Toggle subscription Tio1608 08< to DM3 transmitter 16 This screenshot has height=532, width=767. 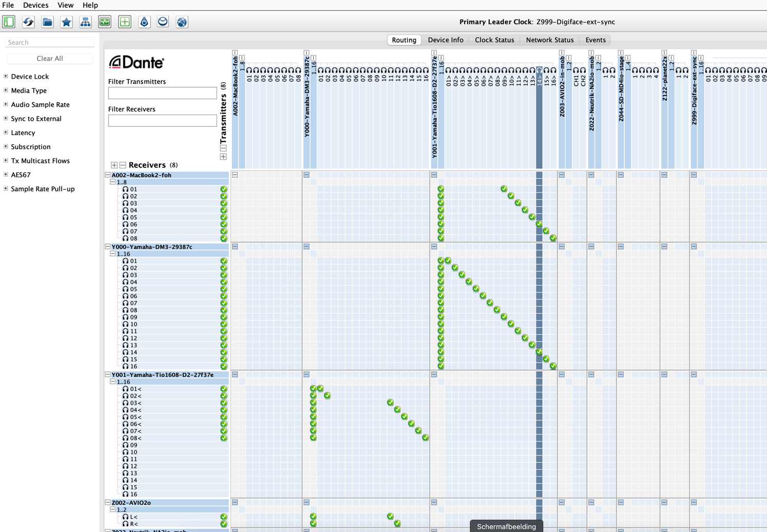point(426,438)
